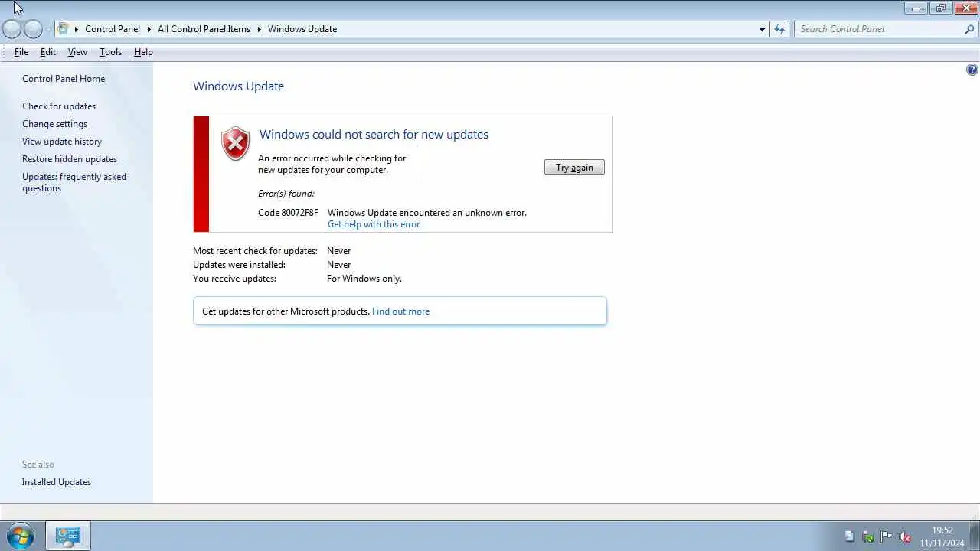Click the Back navigation arrow button

11,29
